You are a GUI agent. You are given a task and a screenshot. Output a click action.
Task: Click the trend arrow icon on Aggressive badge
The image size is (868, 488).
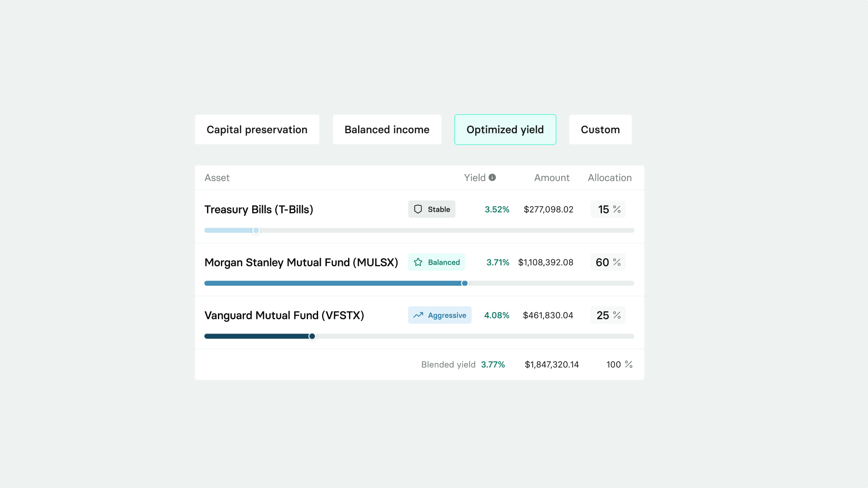coord(418,315)
